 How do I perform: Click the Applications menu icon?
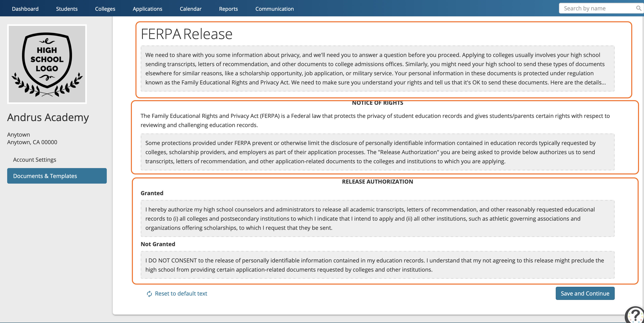click(148, 9)
